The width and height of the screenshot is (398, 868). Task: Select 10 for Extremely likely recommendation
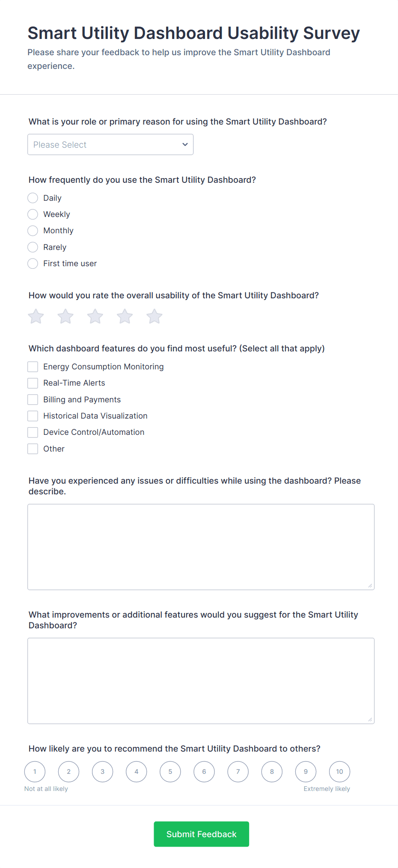point(339,771)
